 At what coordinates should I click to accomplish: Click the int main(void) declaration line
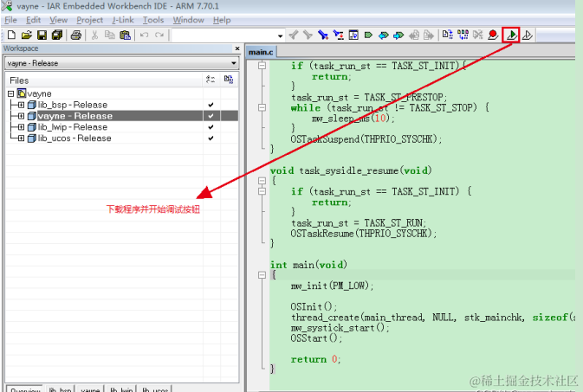point(308,265)
